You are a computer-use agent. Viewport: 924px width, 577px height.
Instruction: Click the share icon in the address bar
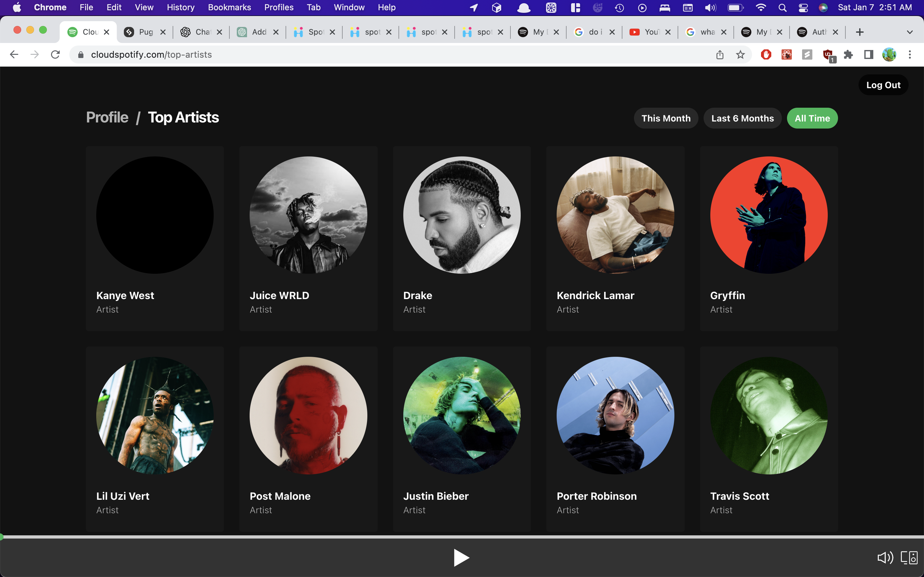tap(720, 54)
